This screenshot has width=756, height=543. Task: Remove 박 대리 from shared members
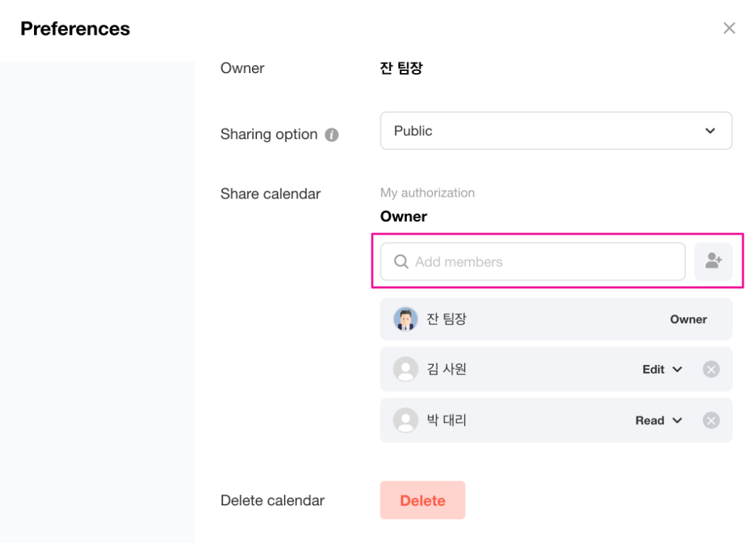pyautogui.click(x=711, y=420)
